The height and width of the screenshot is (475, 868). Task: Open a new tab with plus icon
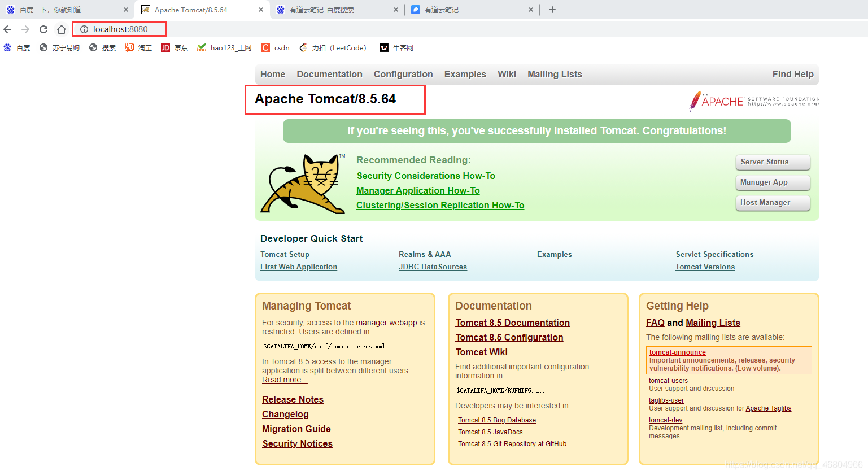tap(552, 10)
